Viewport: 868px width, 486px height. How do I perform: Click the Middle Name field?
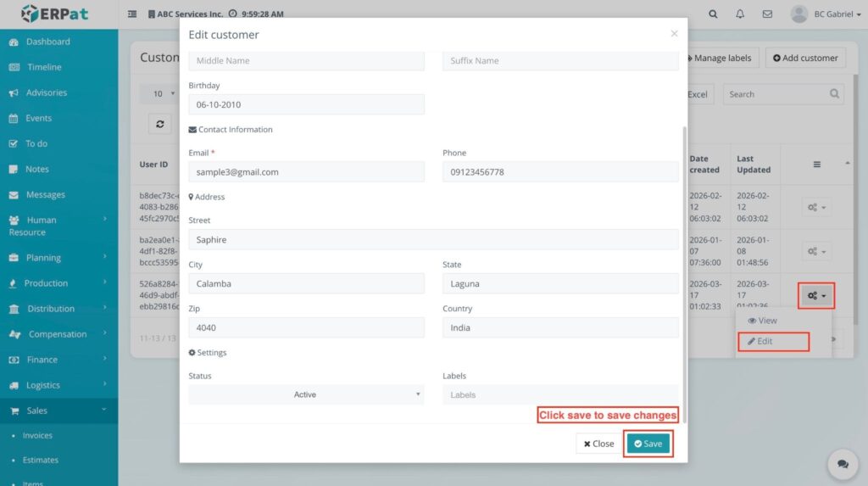pyautogui.click(x=306, y=60)
